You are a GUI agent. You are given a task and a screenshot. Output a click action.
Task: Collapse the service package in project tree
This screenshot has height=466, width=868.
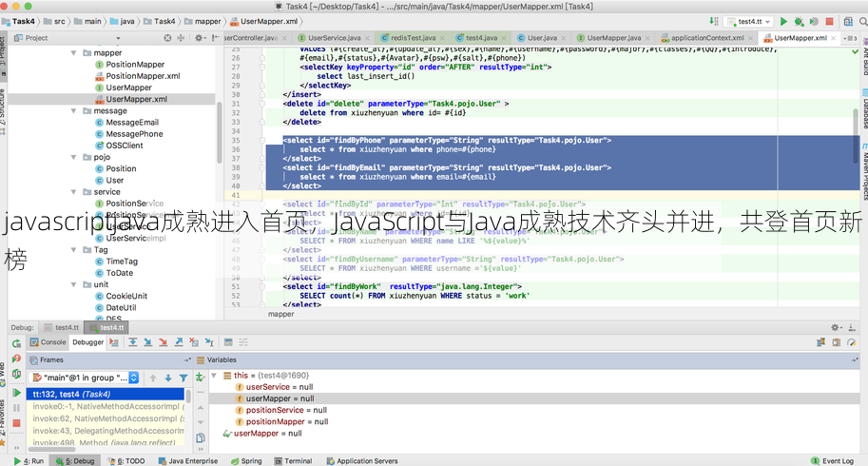pyautogui.click(x=73, y=192)
